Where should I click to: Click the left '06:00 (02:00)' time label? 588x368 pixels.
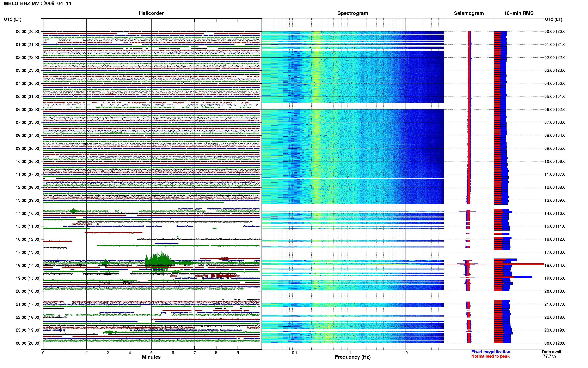28,109
